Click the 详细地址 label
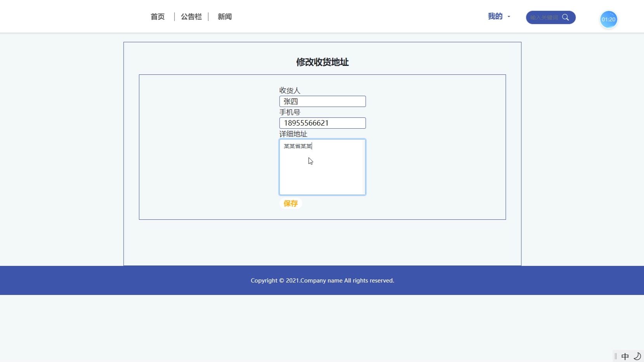The image size is (644, 362). coord(293,134)
